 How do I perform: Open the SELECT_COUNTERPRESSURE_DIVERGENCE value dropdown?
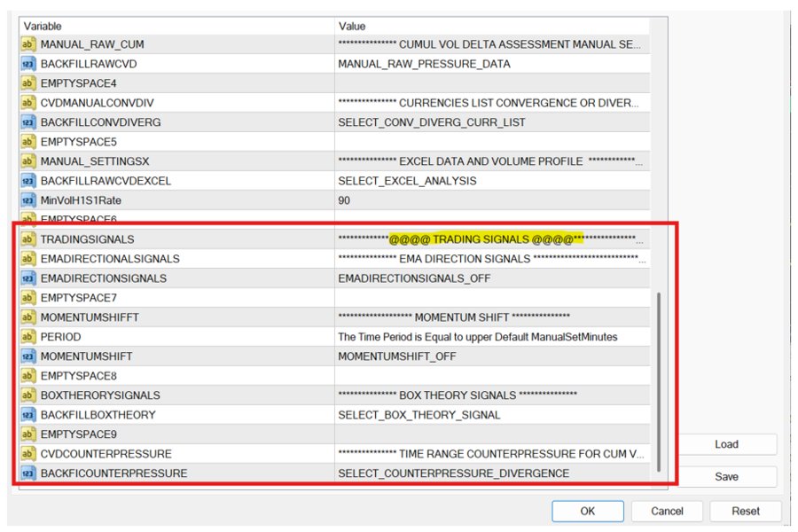click(x=492, y=473)
